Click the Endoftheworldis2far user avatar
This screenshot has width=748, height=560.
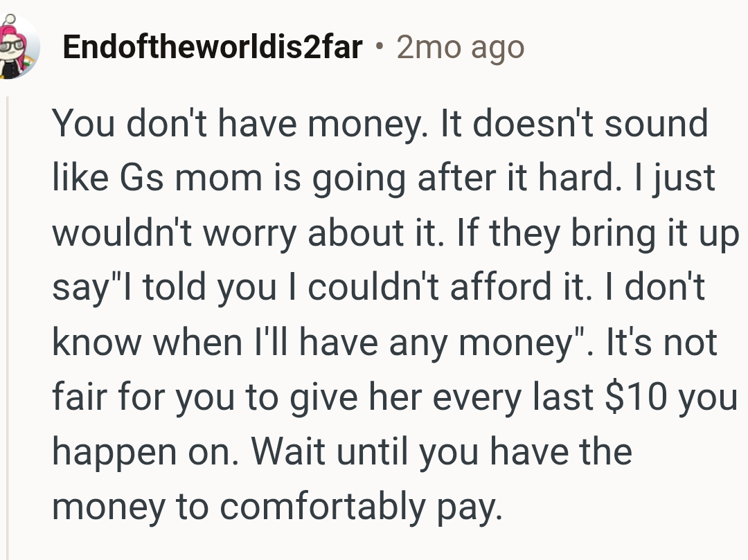pyautogui.click(x=19, y=47)
